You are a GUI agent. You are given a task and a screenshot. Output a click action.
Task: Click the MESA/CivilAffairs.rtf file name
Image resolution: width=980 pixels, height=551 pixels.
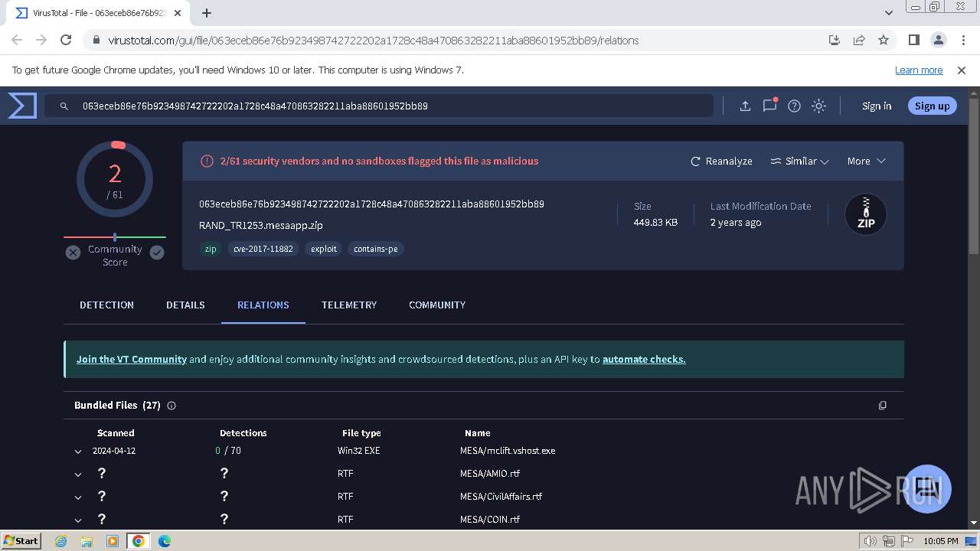[501, 497]
